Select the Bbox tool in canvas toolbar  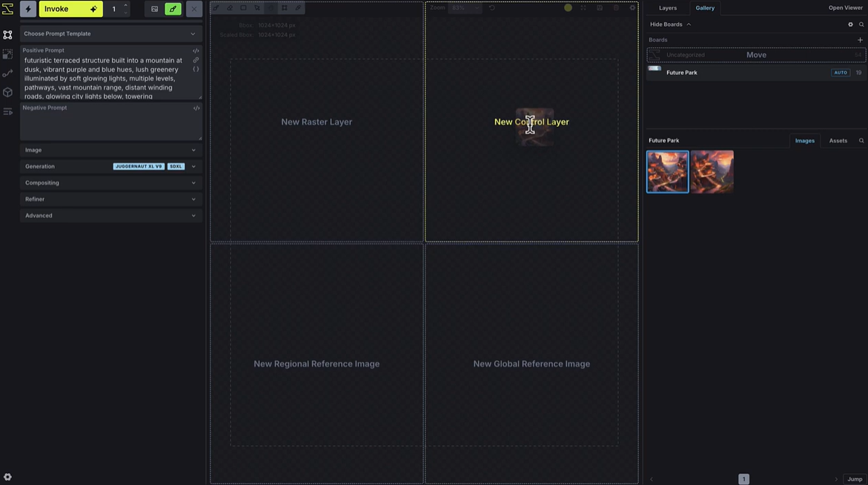coord(285,7)
